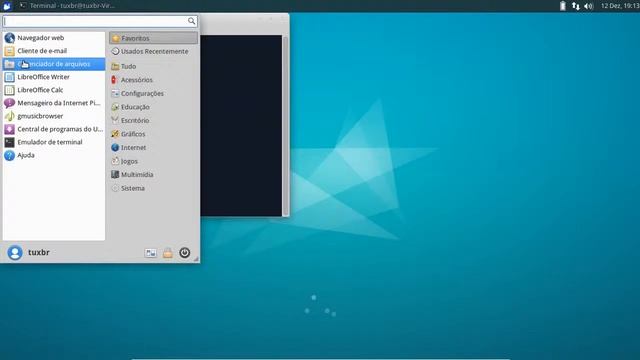This screenshot has width=640, height=360.
Task: Open Cliente de e-mail
Action: pyautogui.click(x=54, y=51)
